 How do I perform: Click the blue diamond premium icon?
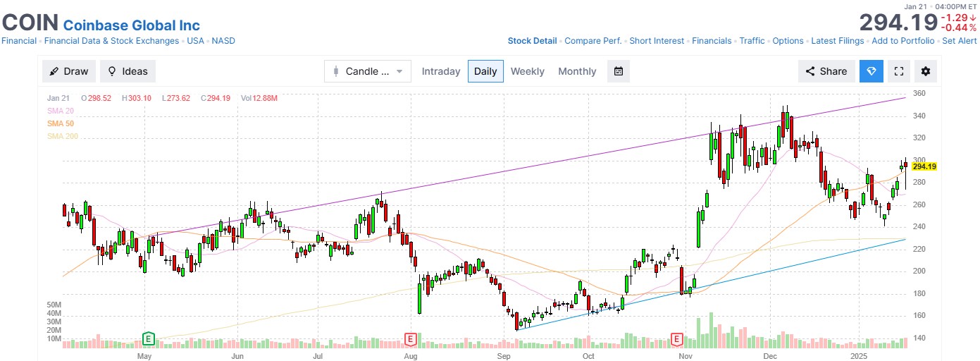click(872, 71)
